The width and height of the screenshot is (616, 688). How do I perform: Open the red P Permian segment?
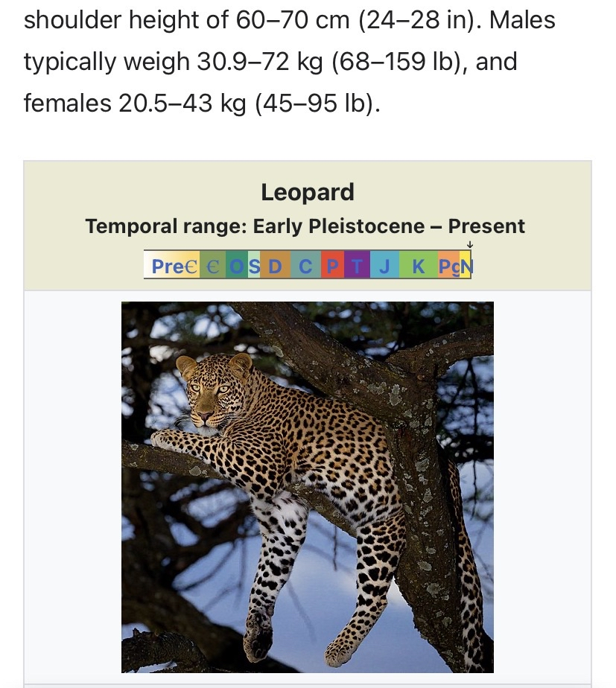point(332,267)
